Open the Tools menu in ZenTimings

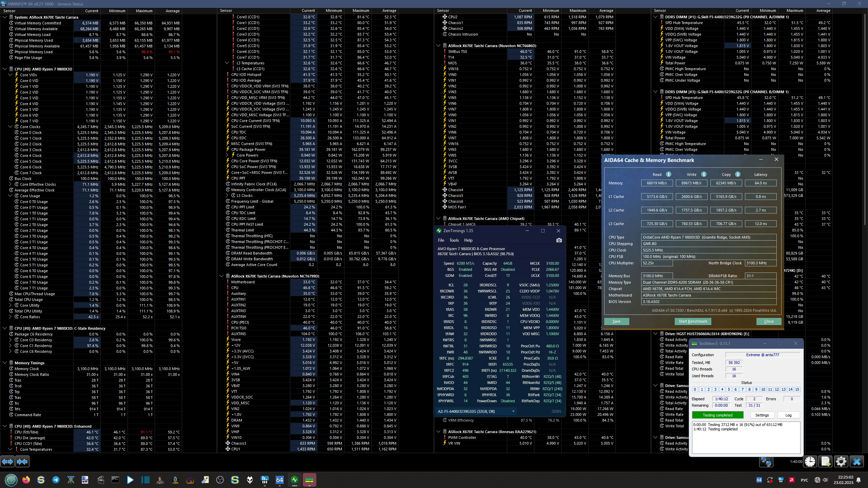point(454,240)
